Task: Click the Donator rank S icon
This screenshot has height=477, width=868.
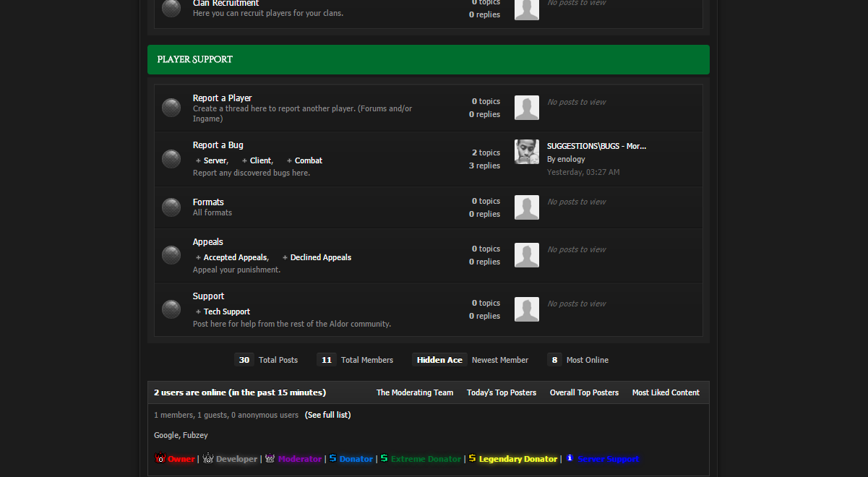Action: pos(333,458)
